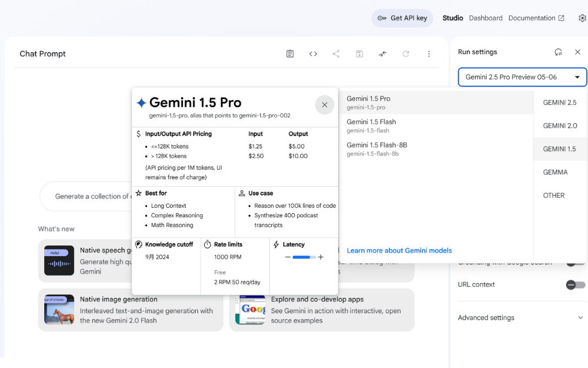Follow Learn more about Gemini models link
Image resolution: width=588 pixels, height=368 pixels.
click(399, 250)
